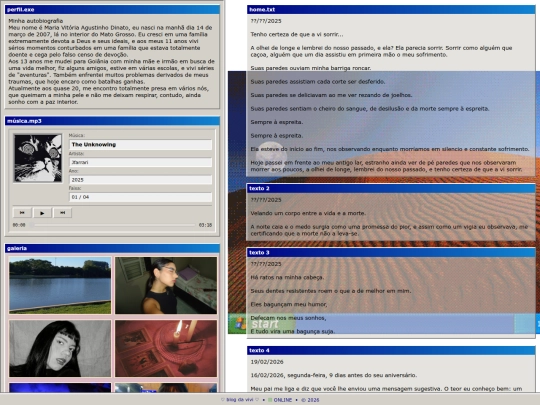
Task: Click the 00:00 elapsed time text
Action: [19, 225]
